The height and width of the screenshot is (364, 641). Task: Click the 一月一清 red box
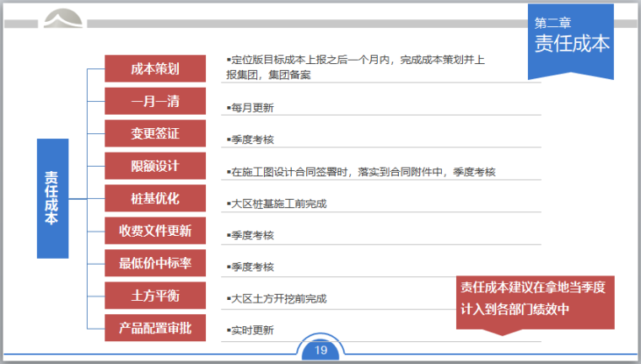[155, 101]
